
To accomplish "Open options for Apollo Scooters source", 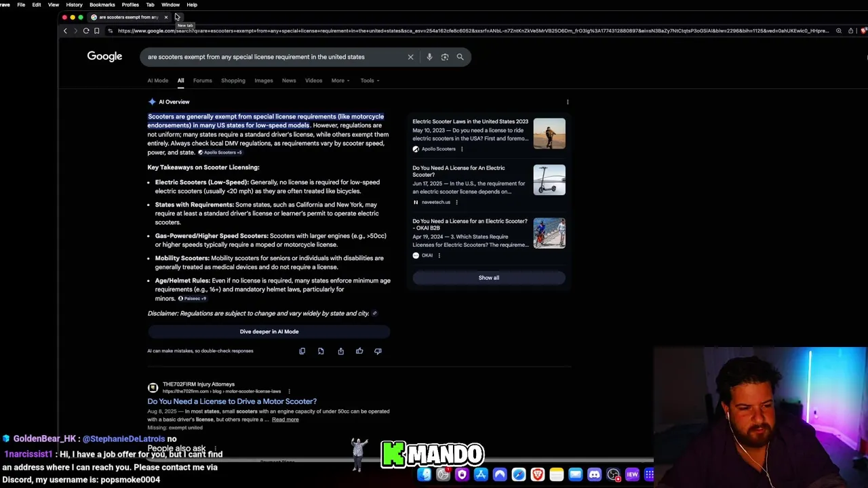I will pos(462,149).
